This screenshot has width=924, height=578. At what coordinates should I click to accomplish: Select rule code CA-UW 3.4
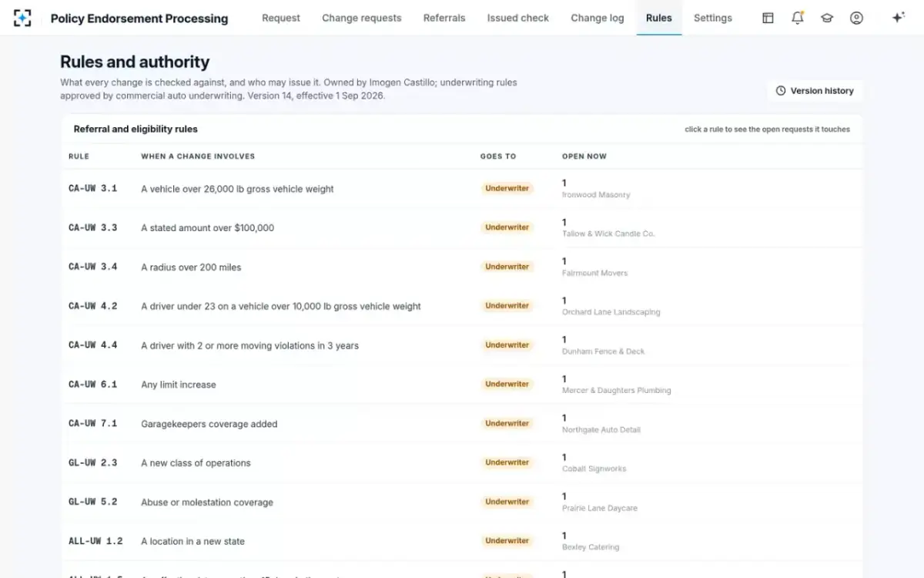pyautogui.click(x=93, y=267)
